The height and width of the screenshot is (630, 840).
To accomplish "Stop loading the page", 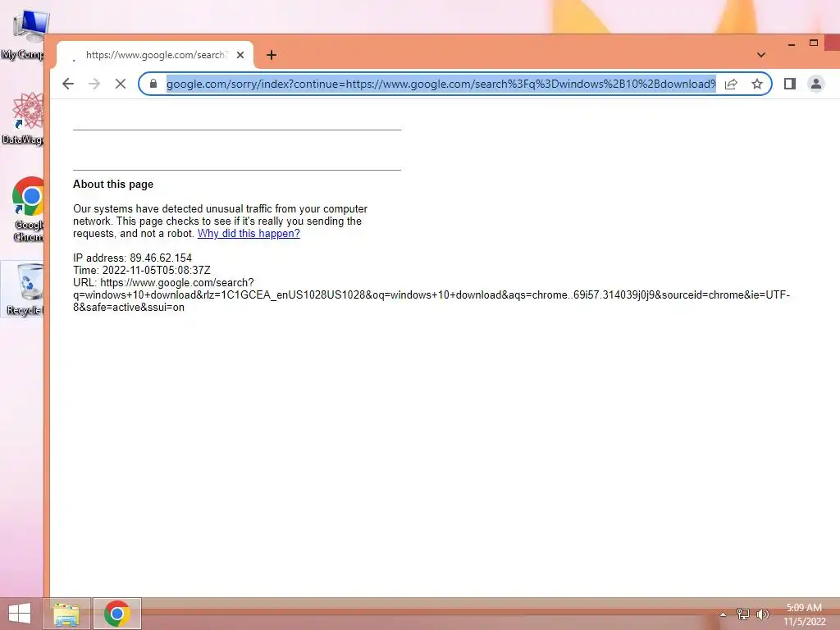I will point(121,84).
